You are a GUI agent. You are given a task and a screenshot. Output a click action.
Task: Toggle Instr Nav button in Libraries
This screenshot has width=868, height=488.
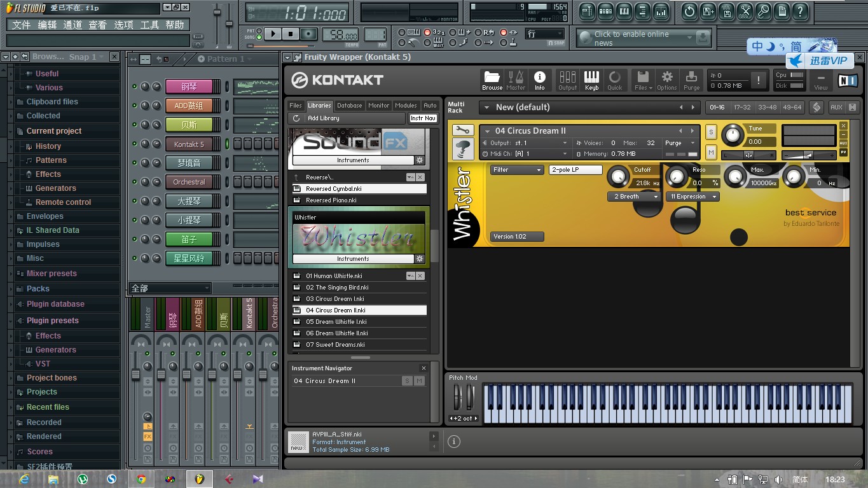423,118
